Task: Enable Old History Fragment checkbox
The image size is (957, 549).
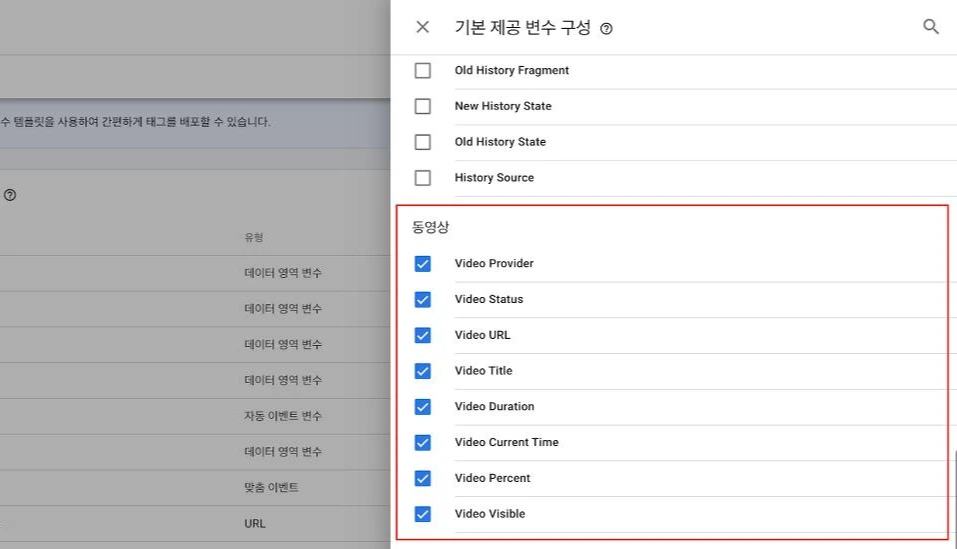Action: tap(422, 70)
